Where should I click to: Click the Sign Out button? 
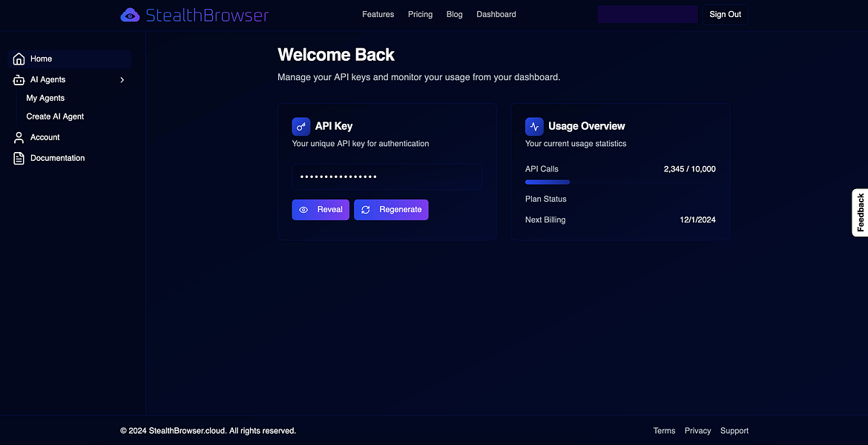(725, 14)
